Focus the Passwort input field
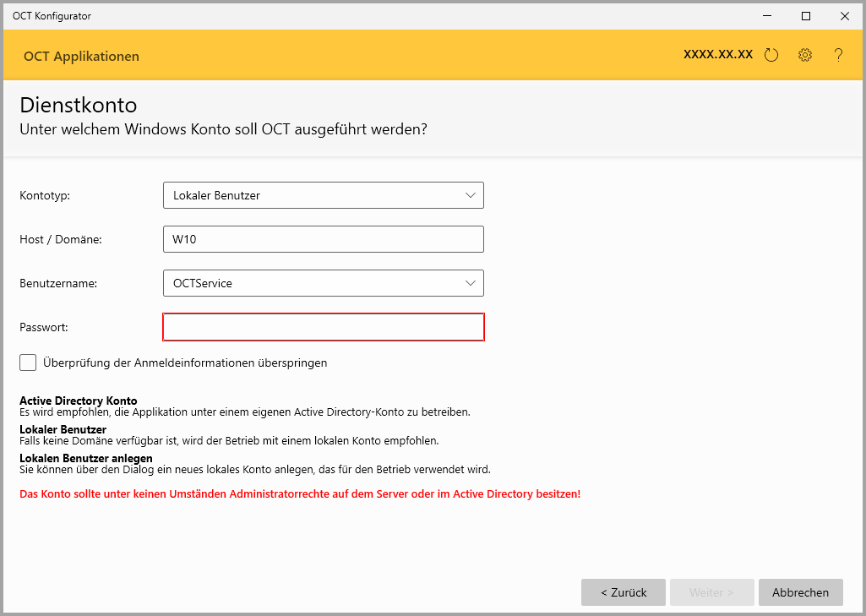The width and height of the screenshot is (866, 616). [x=323, y=327]
